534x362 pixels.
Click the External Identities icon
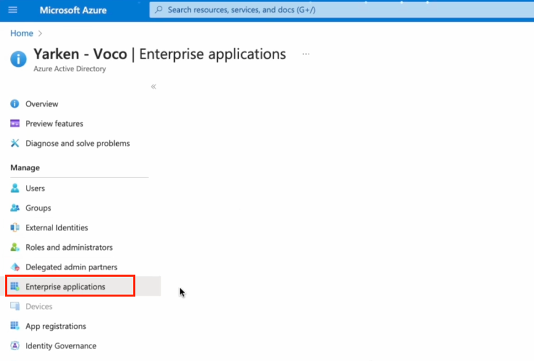[x=15, y=227]
